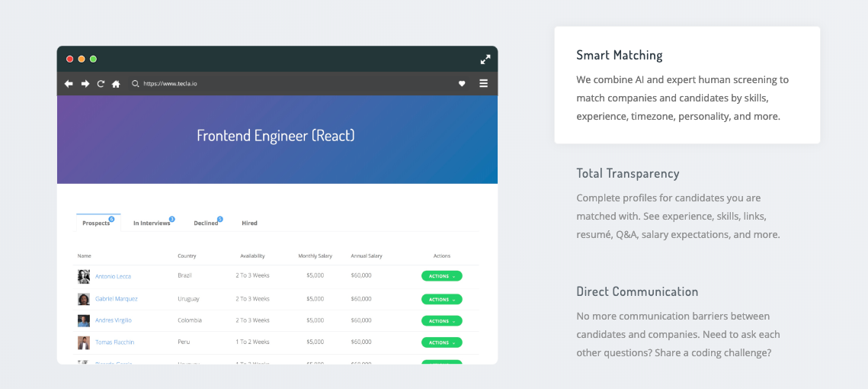Click the browser back arrow
Image resolution: width=868 pixels, height=389 pixels.
69,84
